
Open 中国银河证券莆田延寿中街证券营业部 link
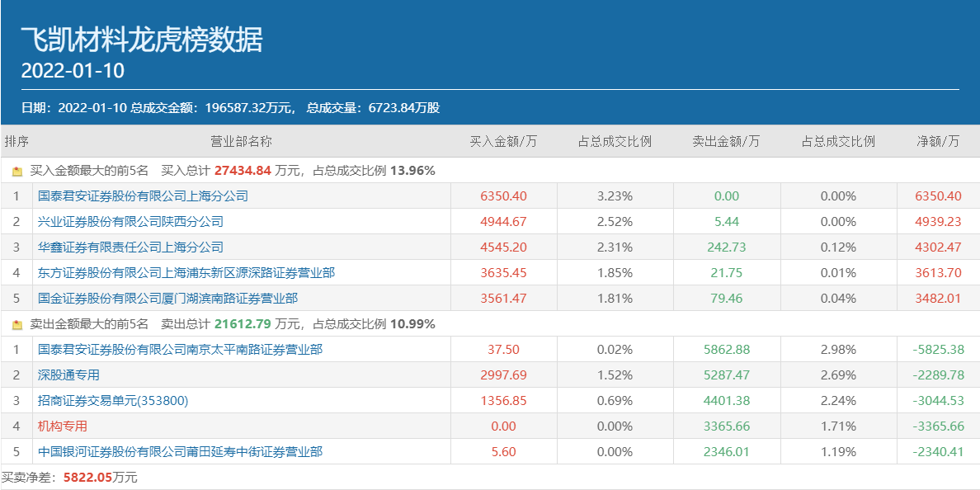[x=180, y=452]
